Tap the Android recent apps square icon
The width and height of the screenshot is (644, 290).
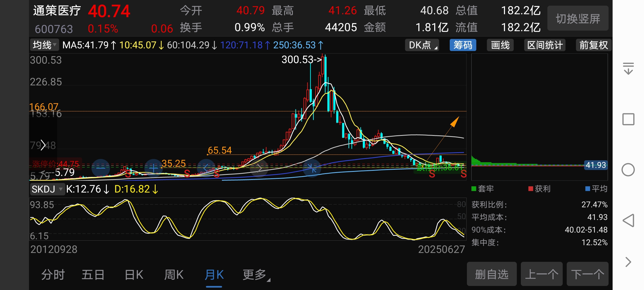coord(628,119)
